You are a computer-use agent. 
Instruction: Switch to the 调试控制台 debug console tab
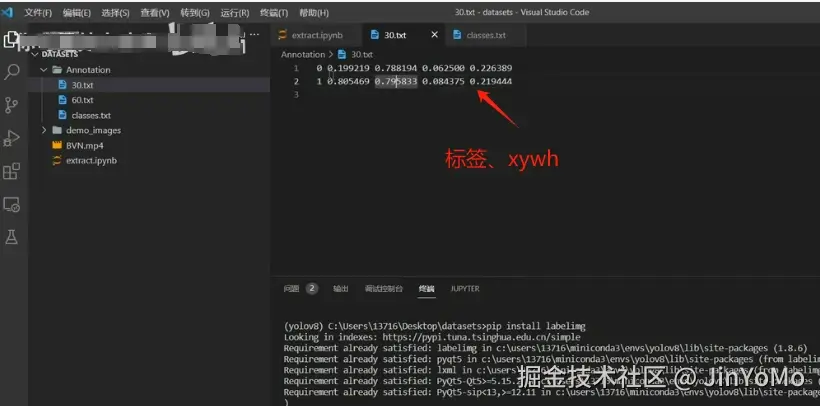[x=384, y=289]
